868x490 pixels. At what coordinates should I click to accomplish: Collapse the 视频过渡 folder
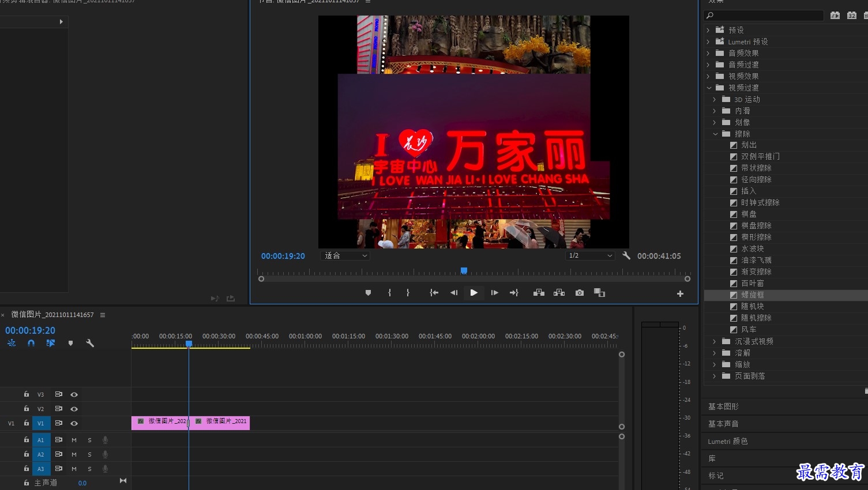709,88
